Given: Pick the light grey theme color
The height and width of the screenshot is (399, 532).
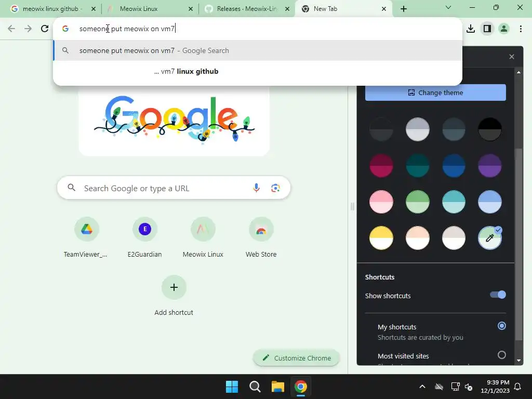Looking at the screenshot, I should point(417,129).
